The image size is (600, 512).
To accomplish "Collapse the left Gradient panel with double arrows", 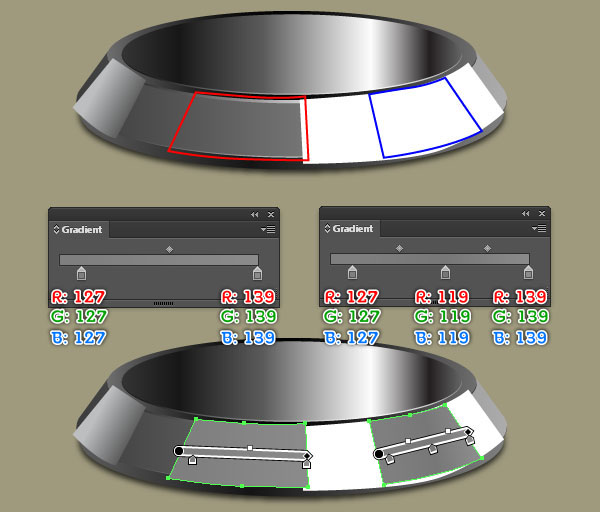I will point(254,215).
